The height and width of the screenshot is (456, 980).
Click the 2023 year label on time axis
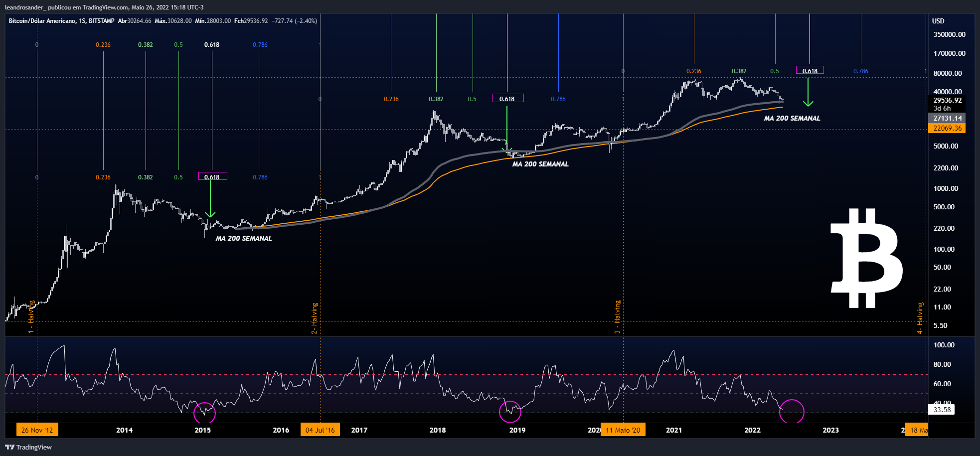[x=830, y=430]
